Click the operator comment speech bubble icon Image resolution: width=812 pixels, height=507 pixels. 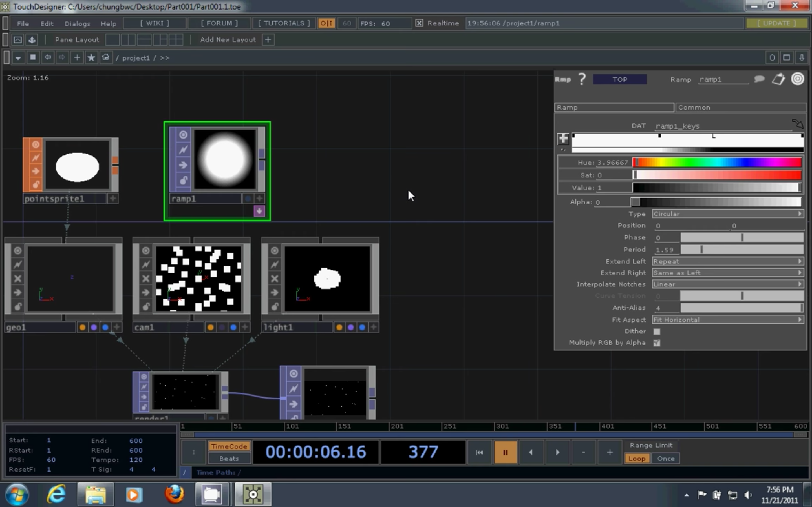(x=759, y=79)
